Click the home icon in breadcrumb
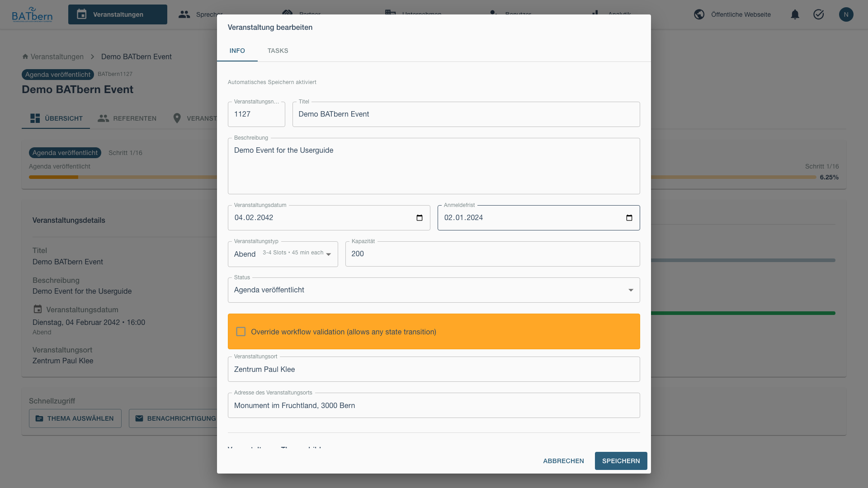Screen dimensions: 868x488 (x=25, y=56)
